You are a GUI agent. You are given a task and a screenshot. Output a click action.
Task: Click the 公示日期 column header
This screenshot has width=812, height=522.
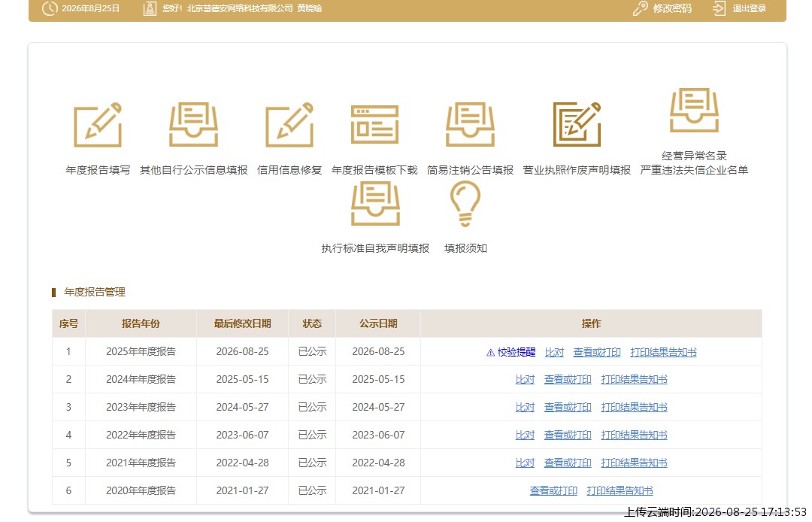pos(378,323)
